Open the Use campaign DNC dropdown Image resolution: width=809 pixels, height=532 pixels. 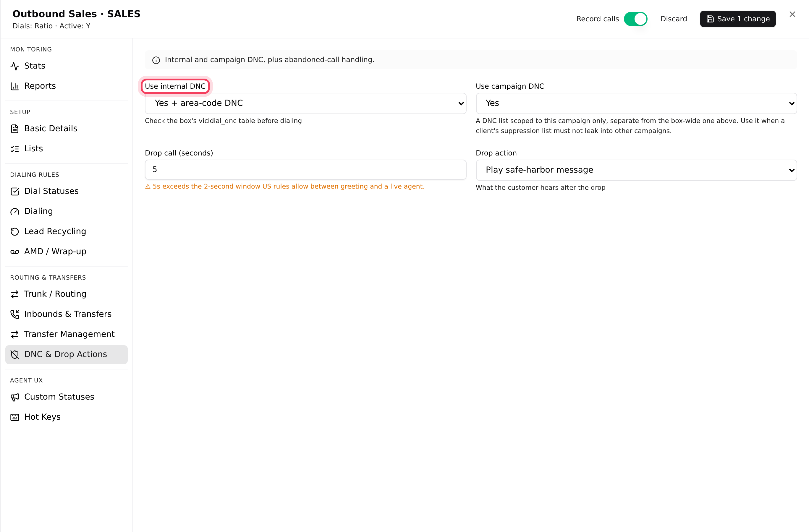tap(636, 103)
